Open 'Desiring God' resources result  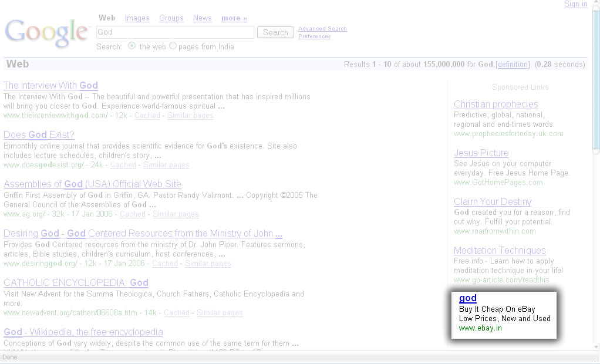click(143, 234)
